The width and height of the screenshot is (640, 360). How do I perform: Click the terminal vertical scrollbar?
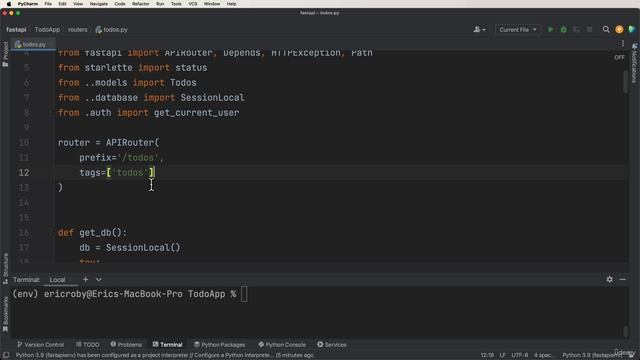pos(625,331)
